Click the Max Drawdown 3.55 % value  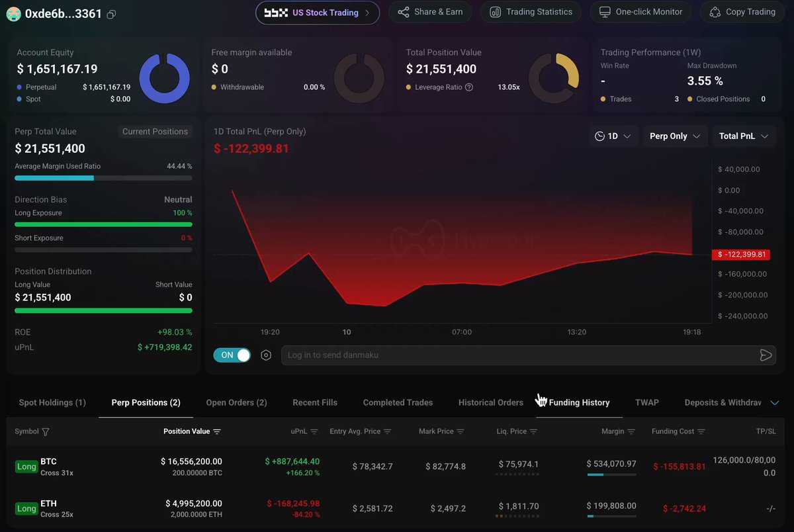705,81
